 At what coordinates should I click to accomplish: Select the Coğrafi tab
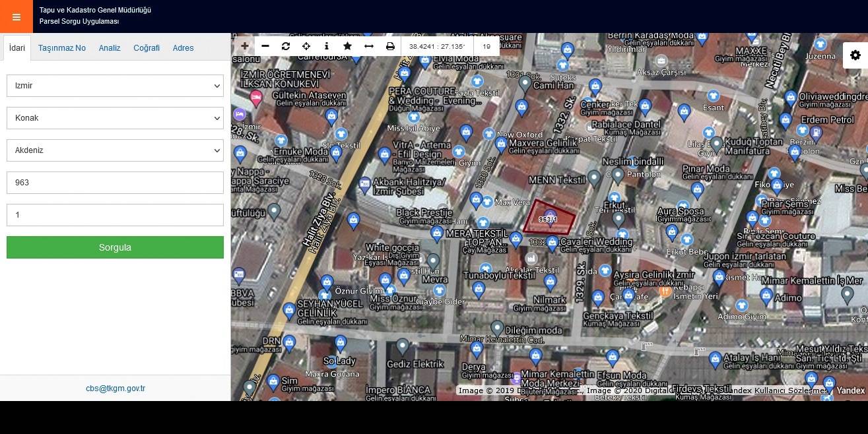tap(147, 48)
